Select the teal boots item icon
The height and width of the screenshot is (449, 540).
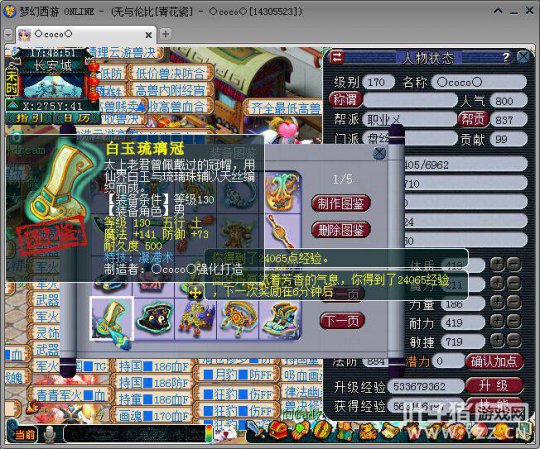(280, 318)
